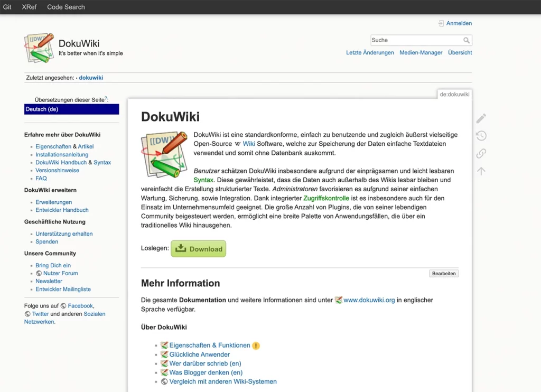Open the XRef menu item
Image resolution: width=541 pixels, height=392 pixels.
(x=29, y=7)
